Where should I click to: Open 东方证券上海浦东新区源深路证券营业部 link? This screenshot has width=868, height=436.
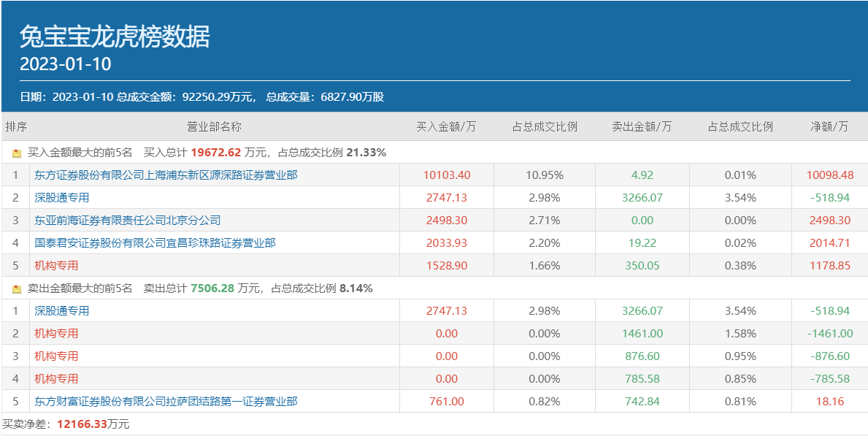coord(166,175)
